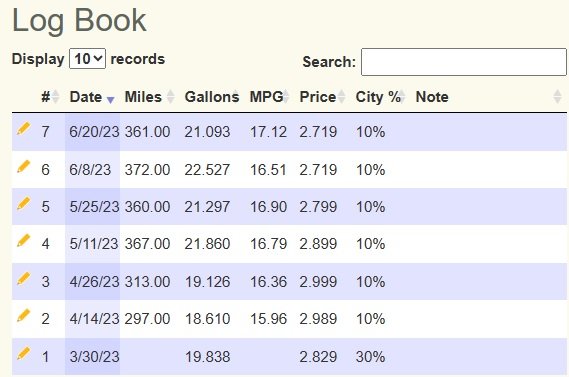569x377 pixels.
Task: Edit log entry 7 with pencil icon
Action: [23, 128]
